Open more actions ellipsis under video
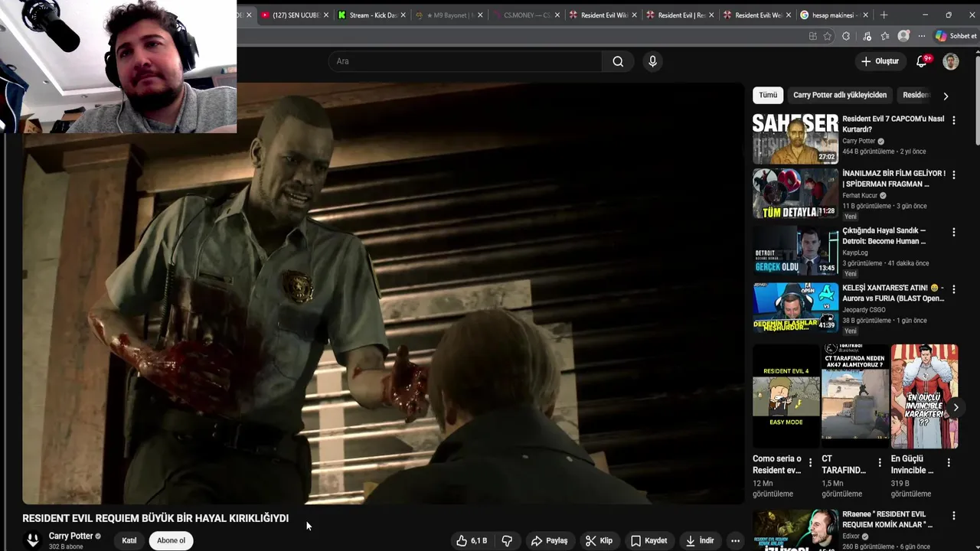 tap(735, 540)
